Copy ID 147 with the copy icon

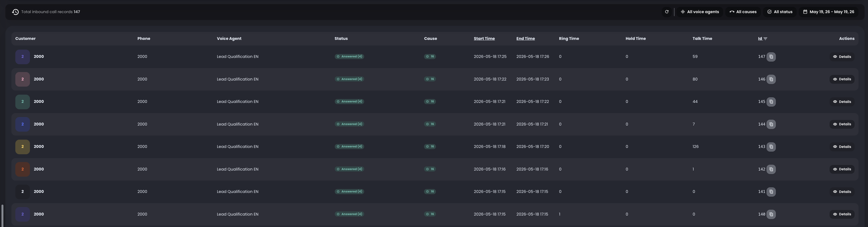point(771,57)
